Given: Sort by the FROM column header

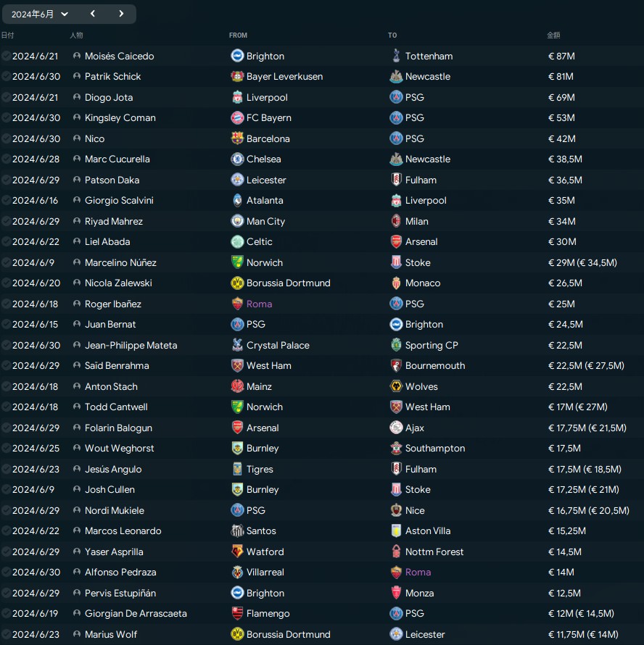Looking at the screenshot, I should [238, 36].
